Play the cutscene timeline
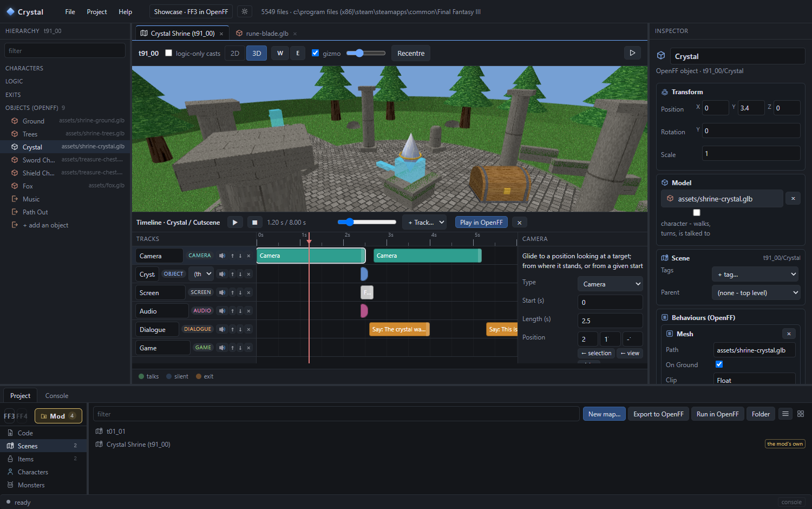The image size is (812, 509). [235, 222]
